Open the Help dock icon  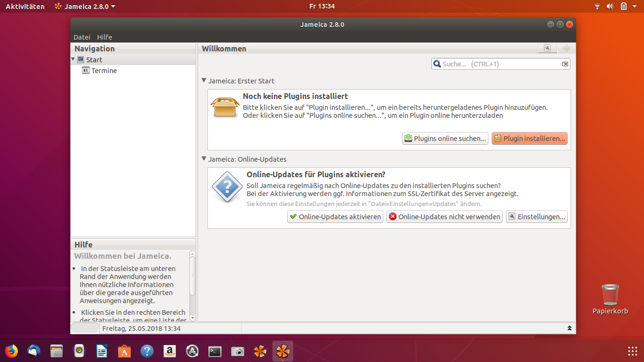147,351
